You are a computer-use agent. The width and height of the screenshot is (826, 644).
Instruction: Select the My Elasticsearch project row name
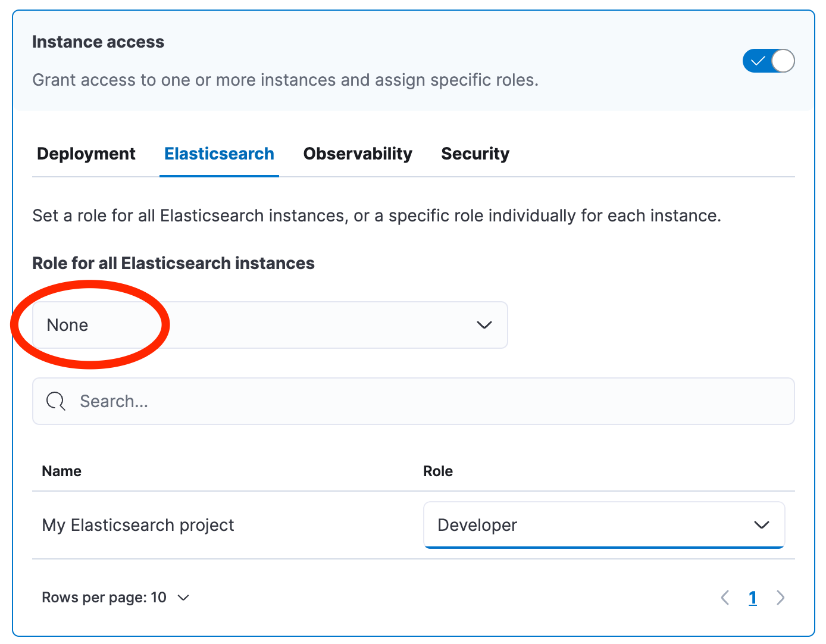click(x=138, y=525)
